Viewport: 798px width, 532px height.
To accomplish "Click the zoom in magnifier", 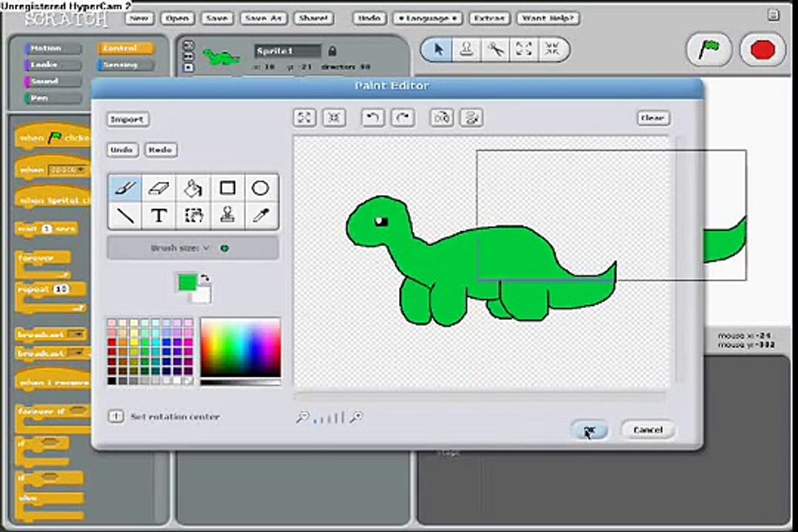I will click(357, 417).
